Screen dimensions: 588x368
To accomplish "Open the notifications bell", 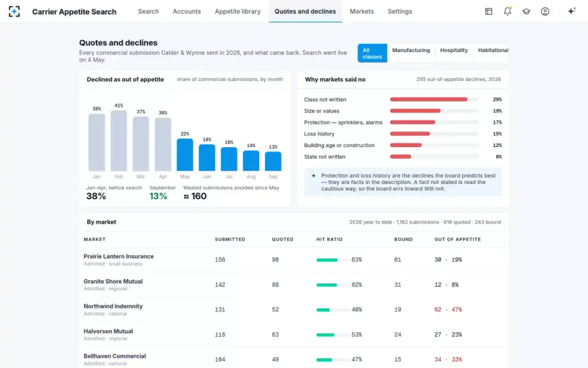I will (508, 11).
